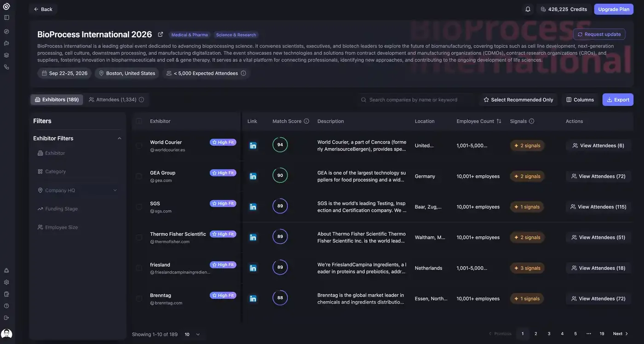Open rows per page dropdown showing 10

(x=192, y=334)
